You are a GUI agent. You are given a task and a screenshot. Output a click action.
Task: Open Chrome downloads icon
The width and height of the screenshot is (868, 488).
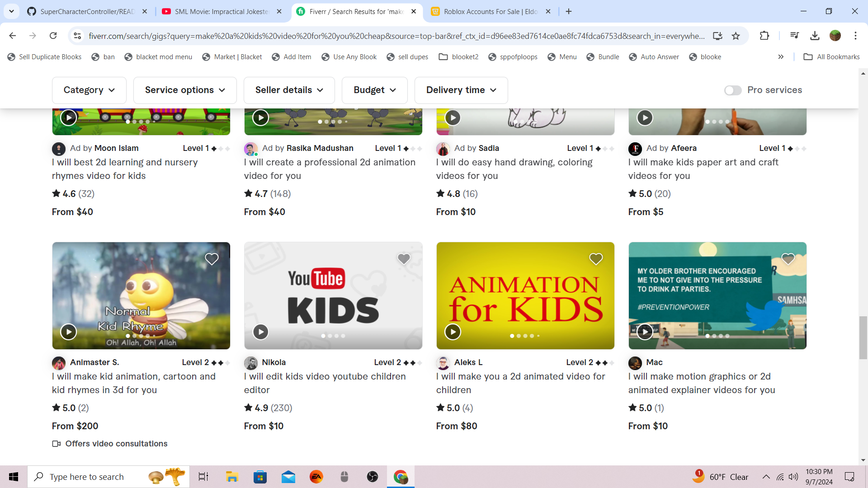pyautogui.click(x=815, y=36)
